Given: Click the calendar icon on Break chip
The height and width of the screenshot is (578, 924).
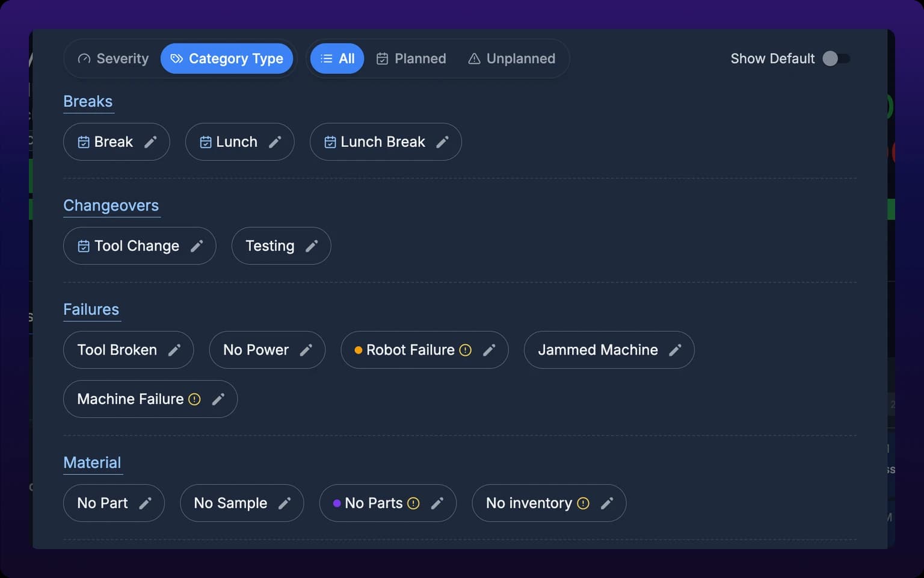Looking at the screenshot, I should click(84, 142).
